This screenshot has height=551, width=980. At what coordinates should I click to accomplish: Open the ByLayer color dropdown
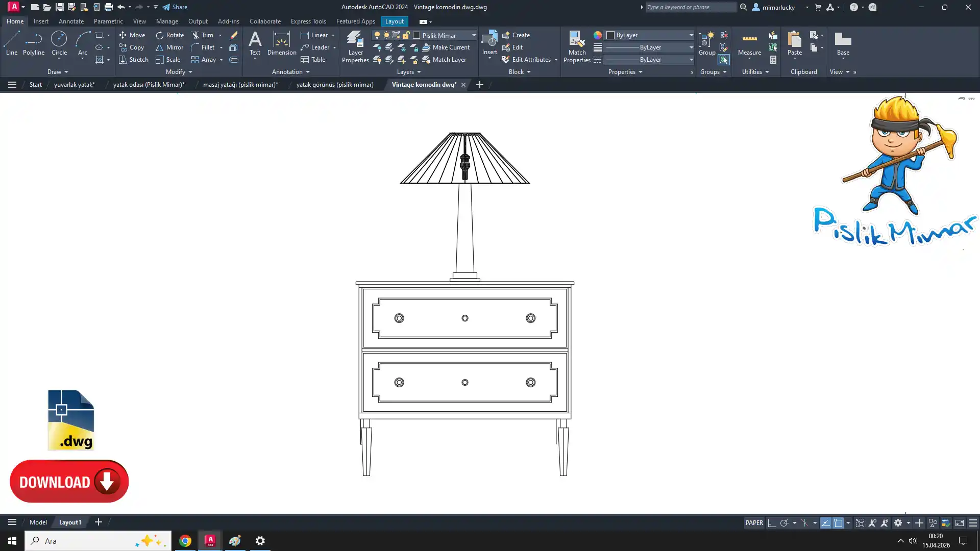[691, 35]
